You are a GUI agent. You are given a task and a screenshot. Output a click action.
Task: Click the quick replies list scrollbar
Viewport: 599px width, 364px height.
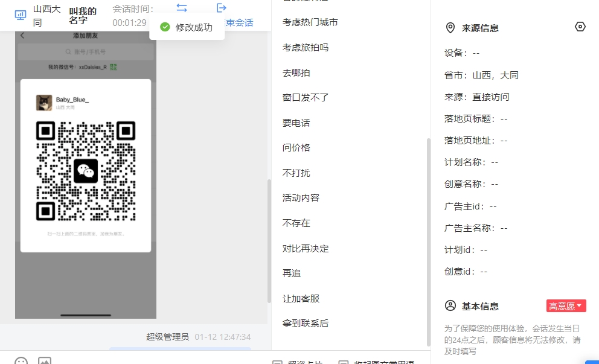(x=428, y=242)
